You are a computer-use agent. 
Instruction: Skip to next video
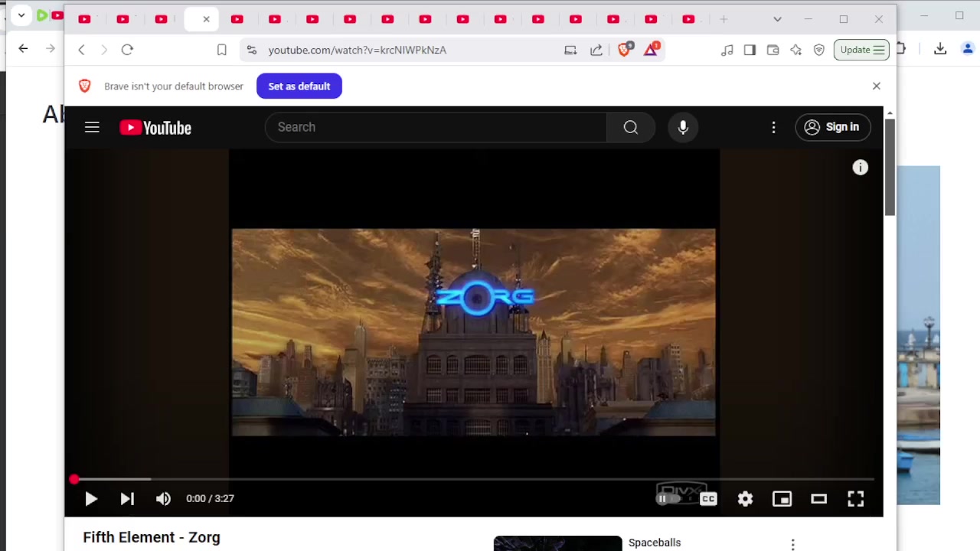(x=127, y=499)
